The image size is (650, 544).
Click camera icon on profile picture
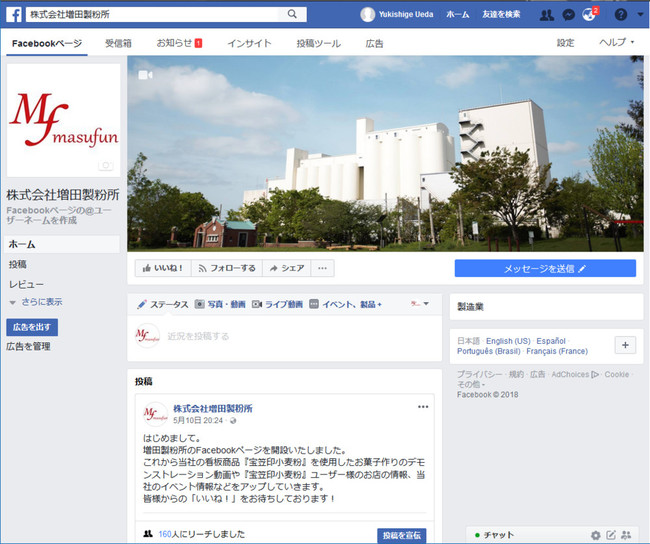pyautogui.click(x=106, y=165)
